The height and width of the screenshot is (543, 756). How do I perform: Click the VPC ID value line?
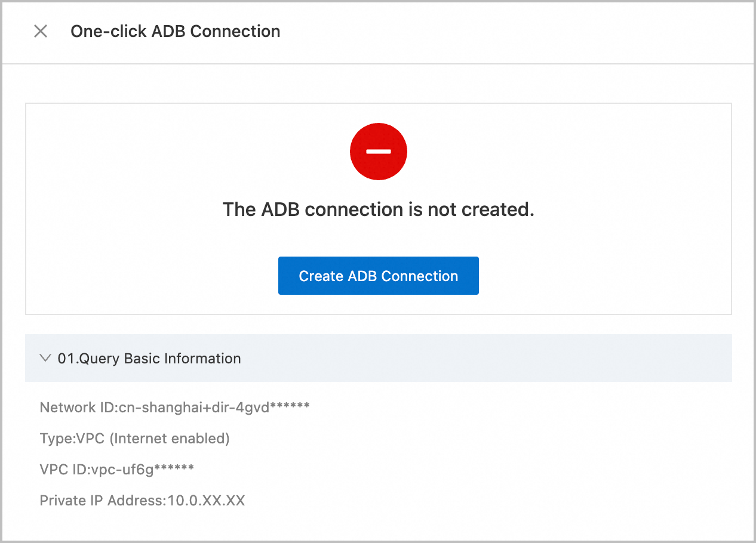point(117,469)
